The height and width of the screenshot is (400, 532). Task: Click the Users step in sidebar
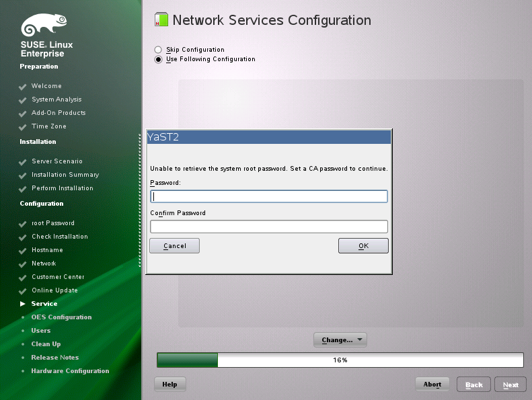tap(41, 331)
